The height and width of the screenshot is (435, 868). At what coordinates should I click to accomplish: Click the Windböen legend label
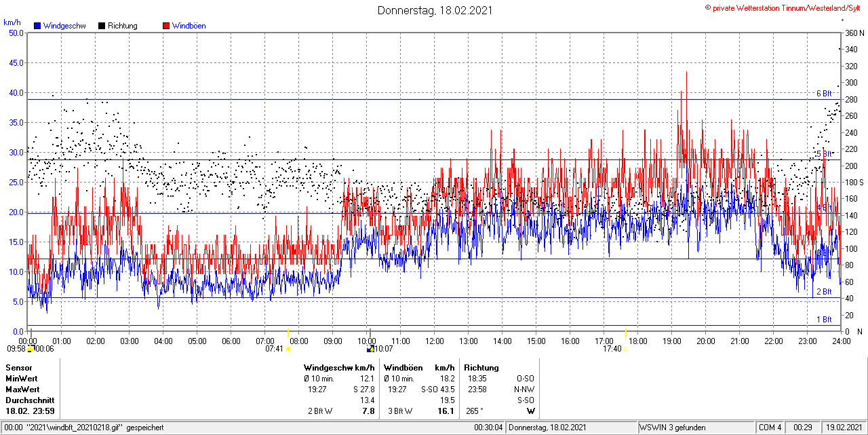pyautogui.click(x=189, y=26)
